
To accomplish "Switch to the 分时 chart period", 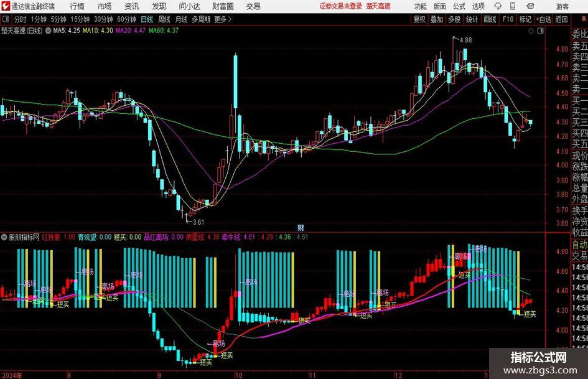I will [x=21, y=19].
